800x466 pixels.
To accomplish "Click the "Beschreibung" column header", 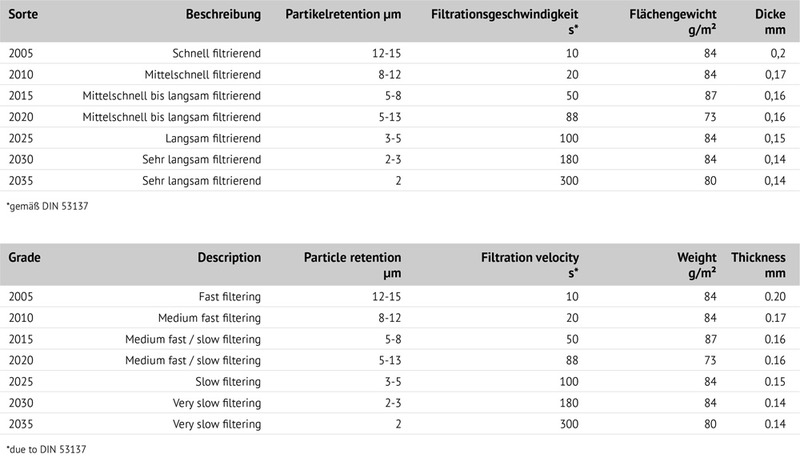I will tap(224, 17).
